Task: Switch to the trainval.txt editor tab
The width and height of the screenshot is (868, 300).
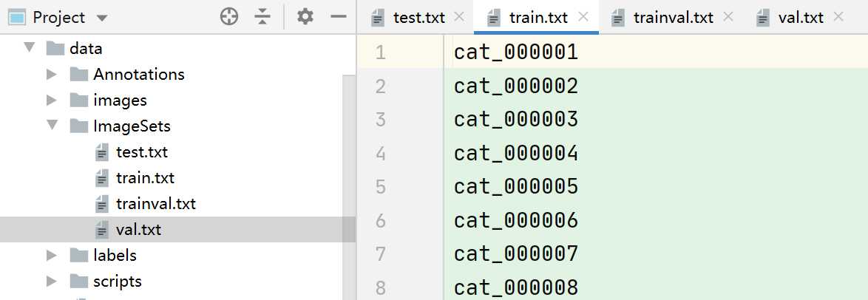Action: coord(662,18)
